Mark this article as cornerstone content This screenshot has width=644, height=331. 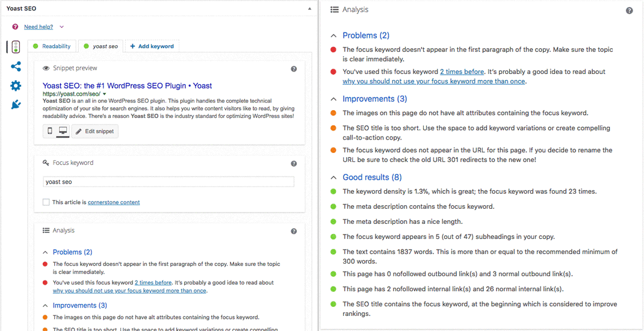click(46, 202)
